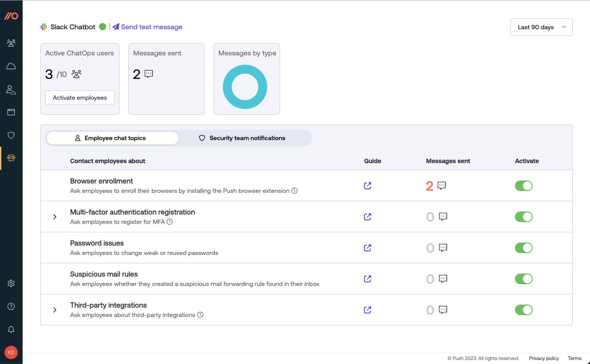Click the Suspicious mail rules title

click(x=104, y=274)
